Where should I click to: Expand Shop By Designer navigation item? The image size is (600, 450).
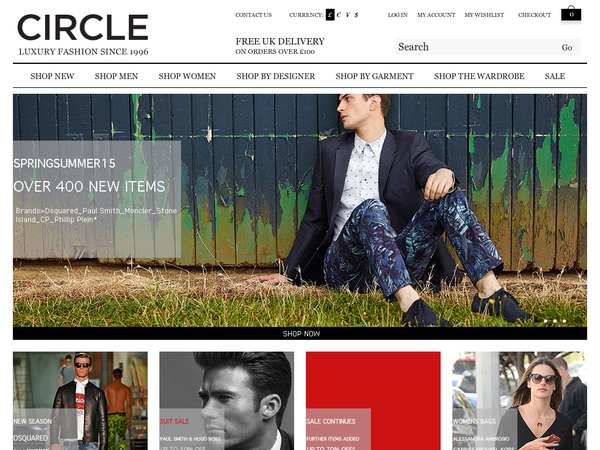pos(276,76)
